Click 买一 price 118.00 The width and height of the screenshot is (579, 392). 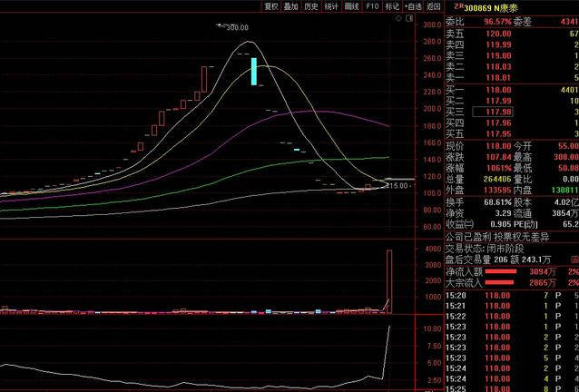498,90
